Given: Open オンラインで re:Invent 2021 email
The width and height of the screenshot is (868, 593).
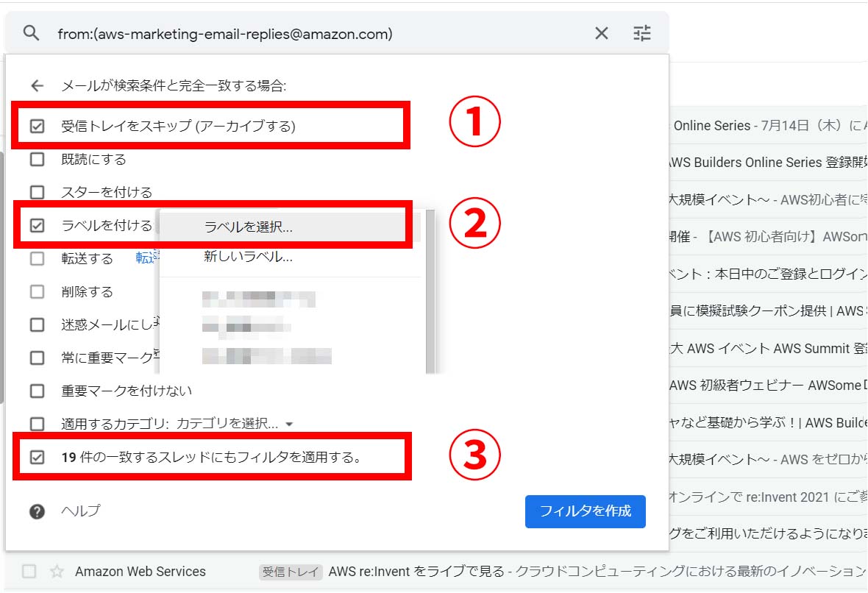Looking at the screenshot, I should click(769, 497).
